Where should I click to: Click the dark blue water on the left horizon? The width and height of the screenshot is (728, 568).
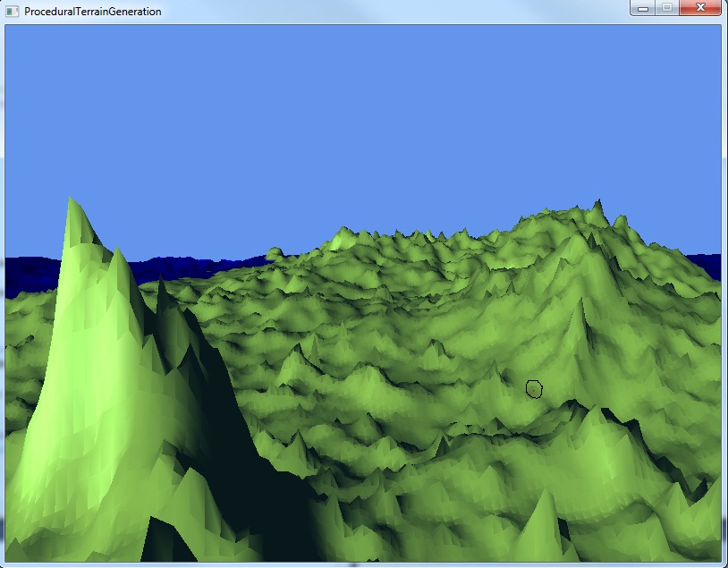[x=27, y=273]
